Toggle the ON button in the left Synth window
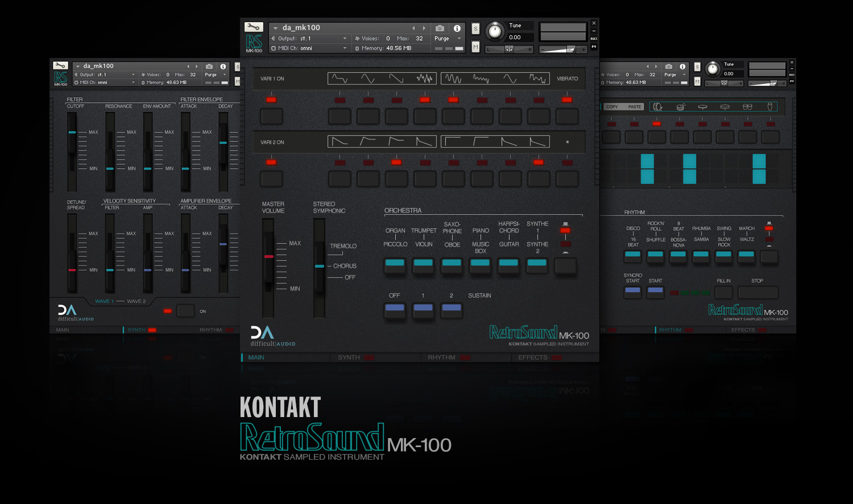 [x=185, y=311]
